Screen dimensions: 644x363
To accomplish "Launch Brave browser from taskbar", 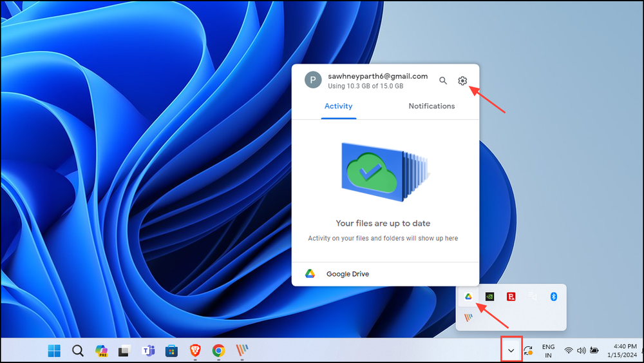I will click(x=195, y=351).
